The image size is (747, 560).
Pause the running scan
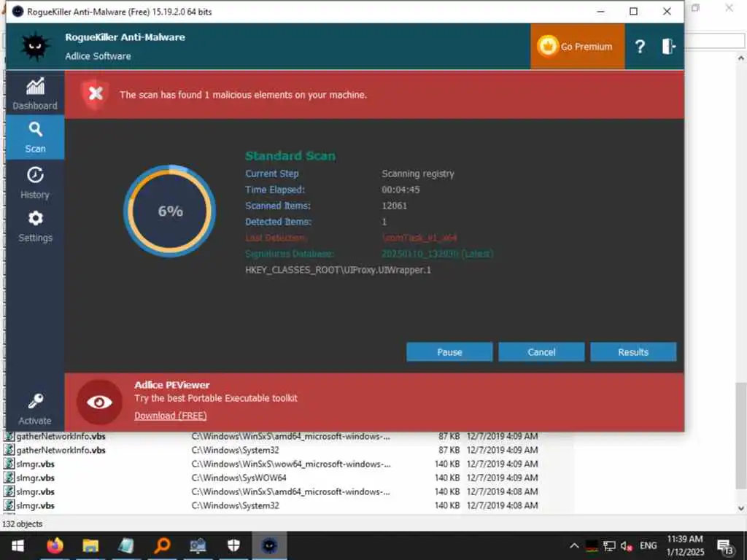click(449, 352)
